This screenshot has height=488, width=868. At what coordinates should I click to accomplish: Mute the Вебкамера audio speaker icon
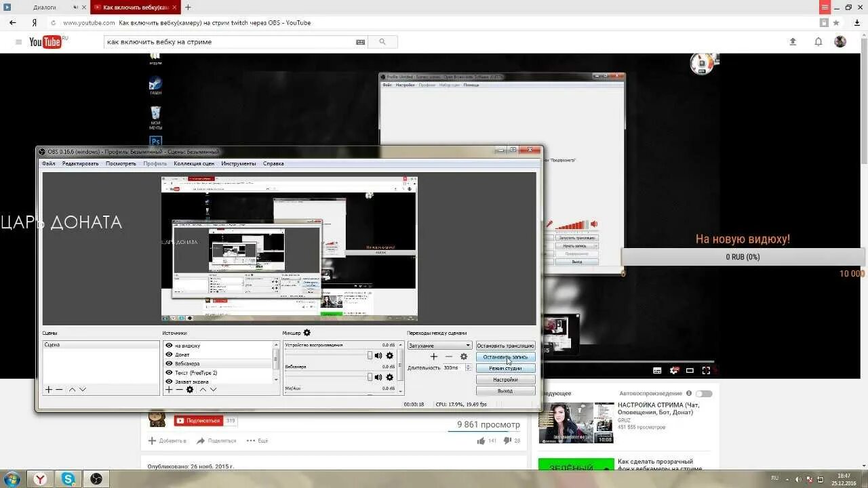click(378, 378)
